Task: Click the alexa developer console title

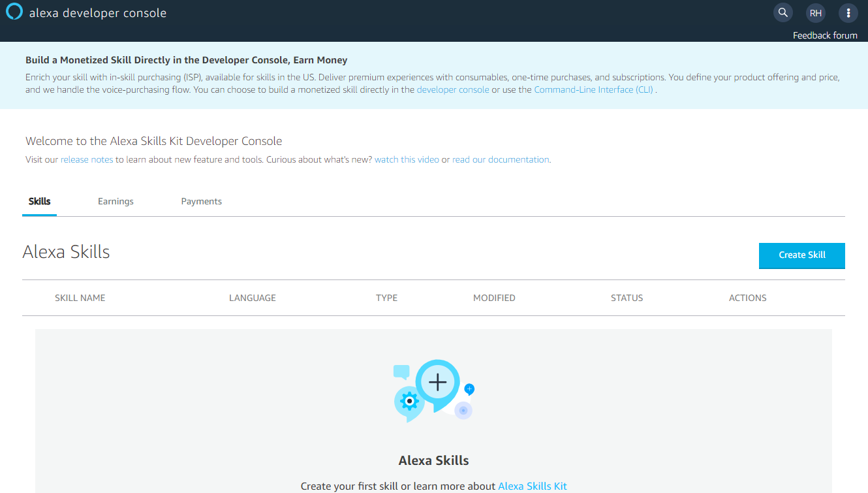Action: point(98,13)
